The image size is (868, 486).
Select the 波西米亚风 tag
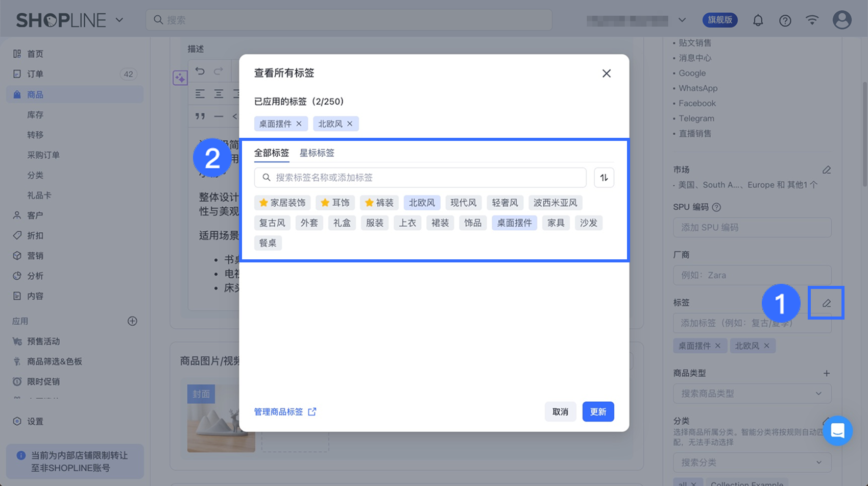tap(555, 203)
